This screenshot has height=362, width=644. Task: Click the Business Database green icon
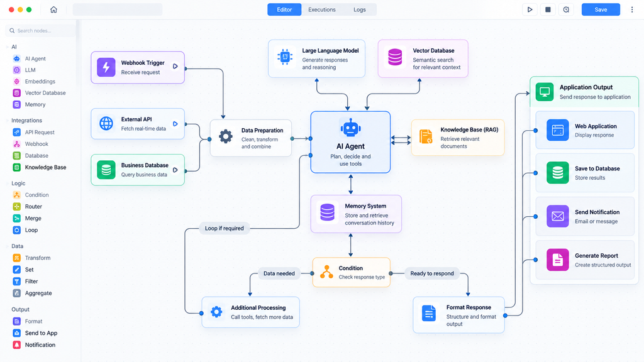tap(106, 170)
